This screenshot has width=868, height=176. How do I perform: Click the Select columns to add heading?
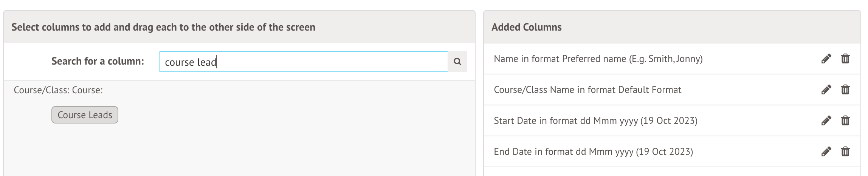click(x=163, y=27)
